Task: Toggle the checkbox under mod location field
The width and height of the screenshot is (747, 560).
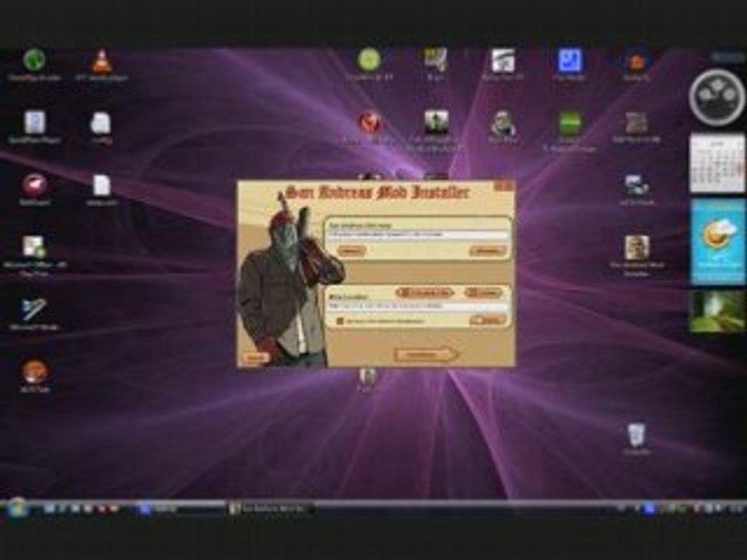Action: pos(340,321)
